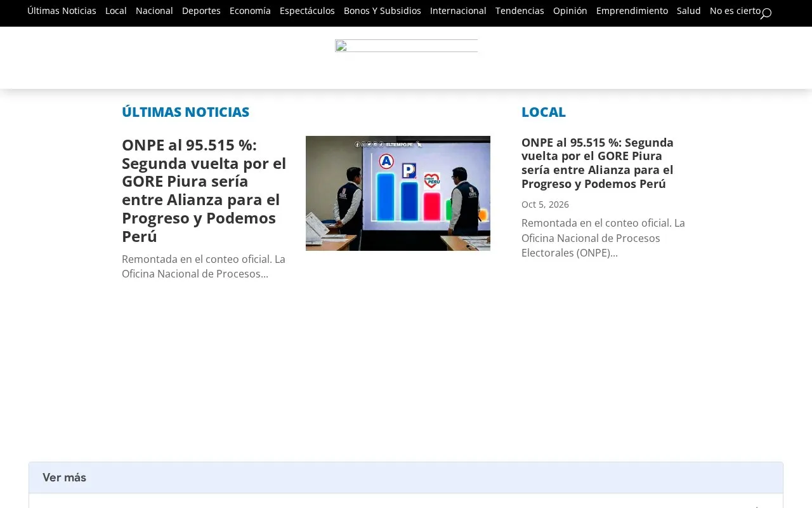Viewport: 812px width, 508px height.
Task: Open the ÚLTIMAS NOTICIAS section heading
Action: coord(185,112)
